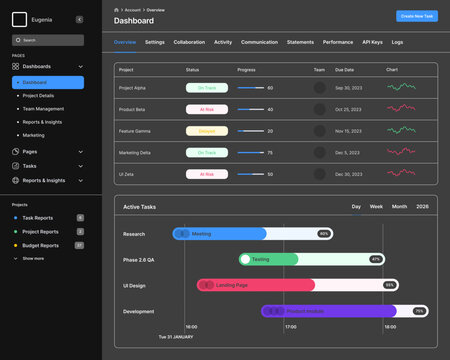Click the Reports & Insights globe icon
The image size is (450, 360).
pos(15,180)
